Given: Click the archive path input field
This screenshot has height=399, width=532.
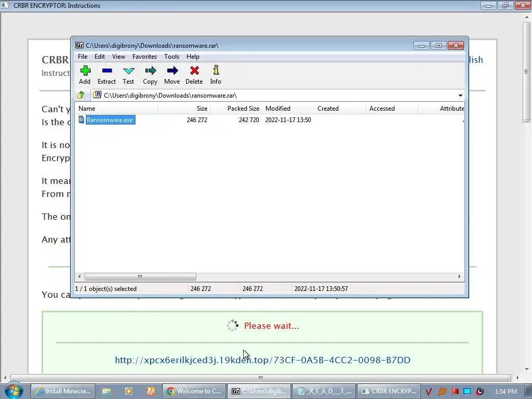Looking at the screenshot, I should tap(273, 96).
